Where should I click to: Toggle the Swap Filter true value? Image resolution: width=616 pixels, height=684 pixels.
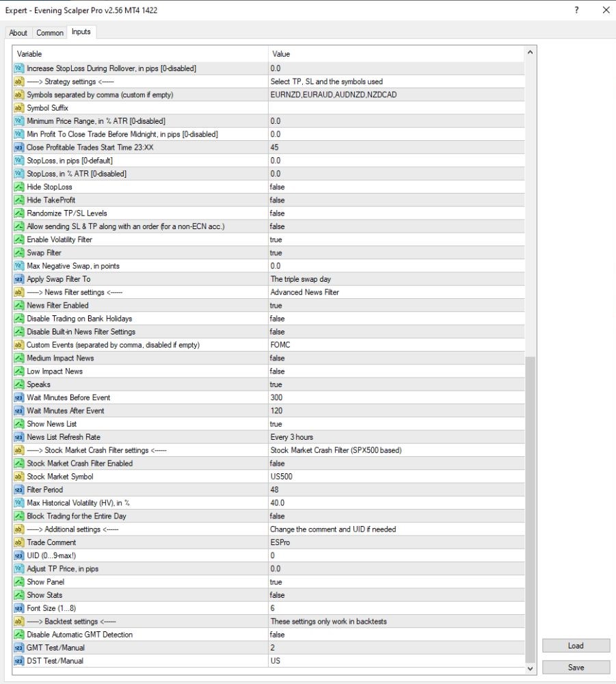coord(397,252)
